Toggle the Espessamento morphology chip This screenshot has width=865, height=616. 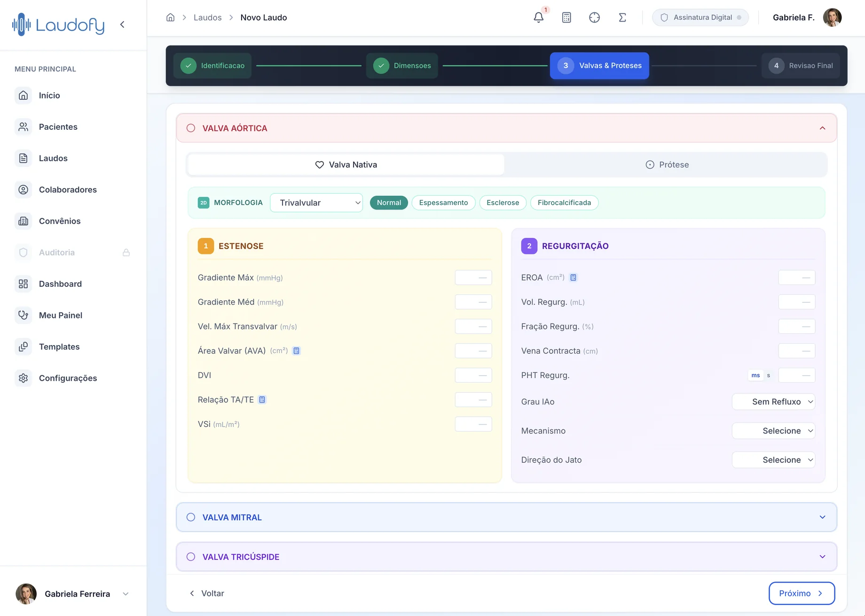tap(443, 203)
